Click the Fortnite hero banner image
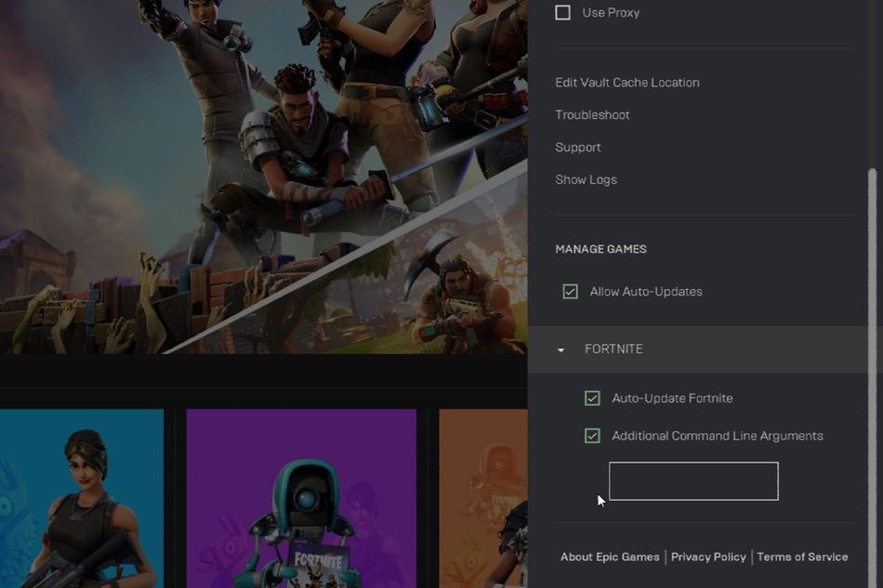This screenshot has height=588, width=883. [x=264, y=176]
